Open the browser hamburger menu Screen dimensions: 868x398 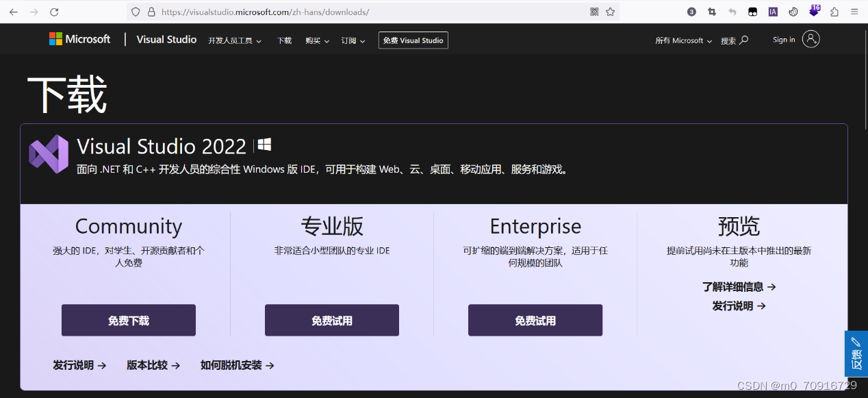(x=854, y=12)
